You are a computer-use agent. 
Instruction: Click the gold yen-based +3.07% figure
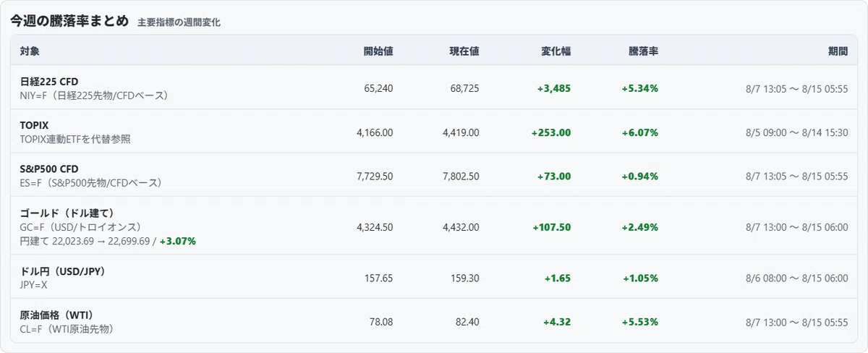[x=178, y=241]
